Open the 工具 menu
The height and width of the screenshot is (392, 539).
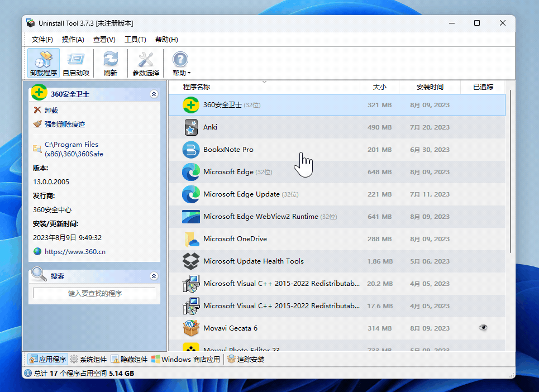[x=135, y=39]
